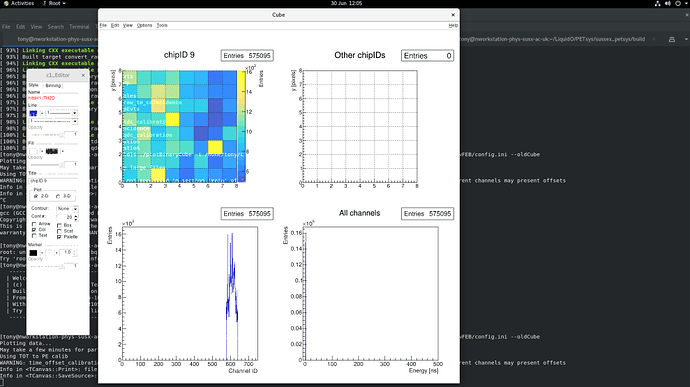
Task: Click the Other chipIDs plot title
Action: [x=360, y=55]
